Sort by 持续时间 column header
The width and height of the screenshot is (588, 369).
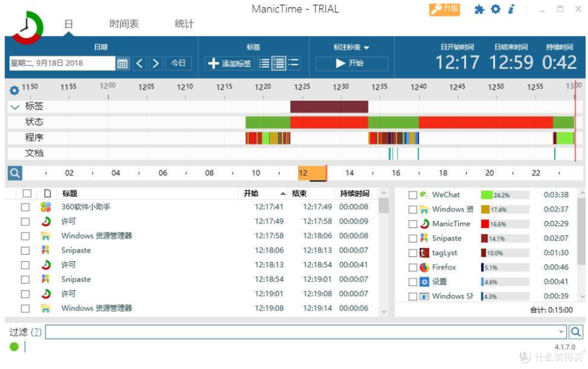(x=354, y=194)
